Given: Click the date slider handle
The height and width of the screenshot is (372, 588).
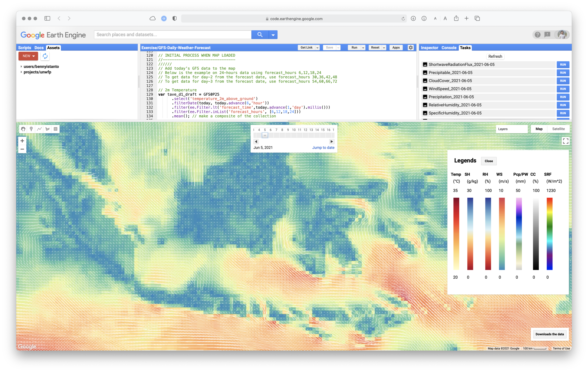Looking at the screenshot, I should (265, 135).
